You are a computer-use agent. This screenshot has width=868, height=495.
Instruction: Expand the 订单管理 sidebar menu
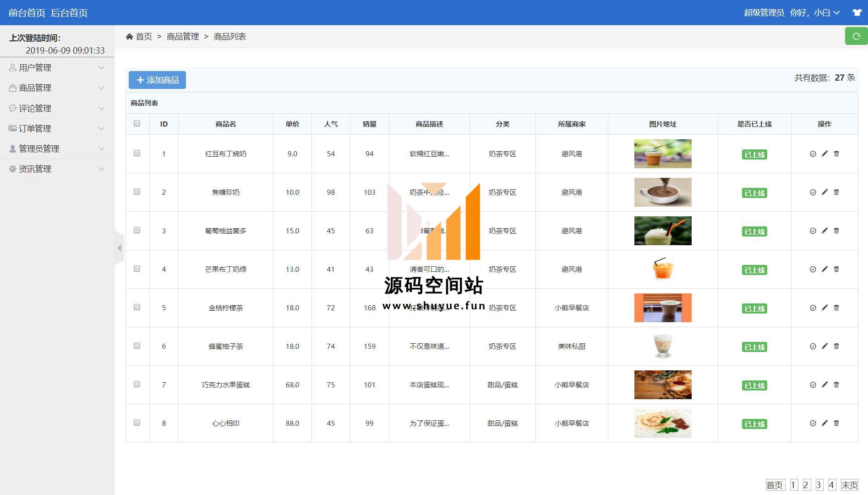pyautogui.click(x=57, y=128)
